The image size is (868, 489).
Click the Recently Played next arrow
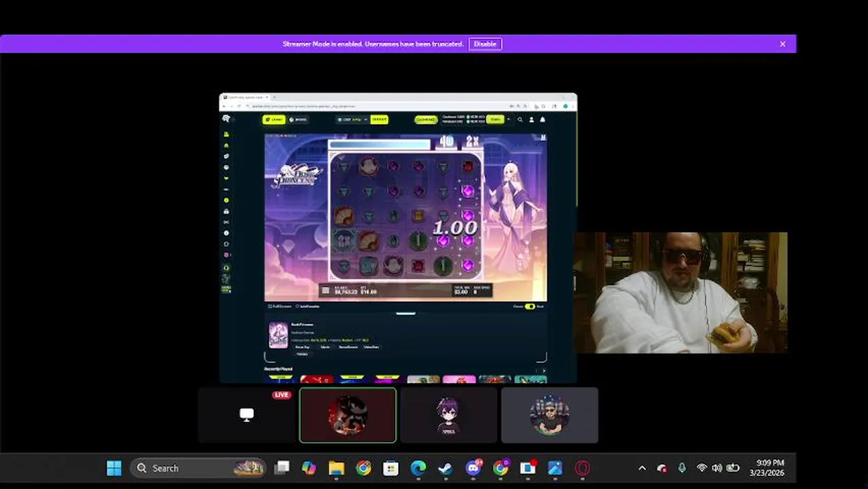543,371
